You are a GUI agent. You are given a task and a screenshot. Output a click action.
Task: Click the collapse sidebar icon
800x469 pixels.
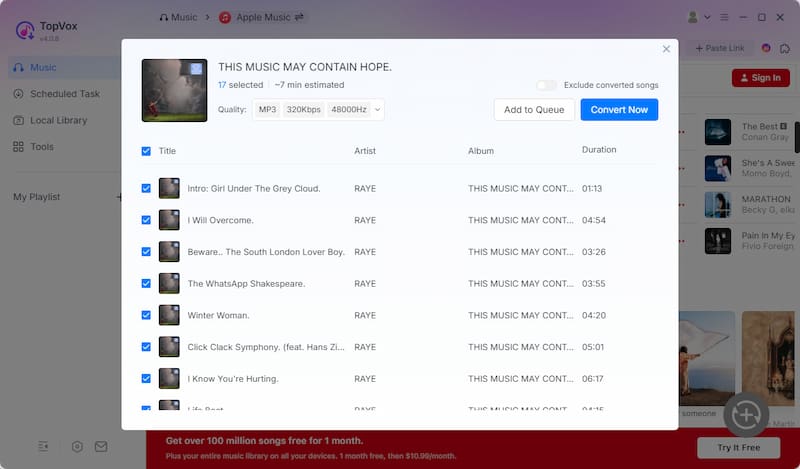point(43,447)
